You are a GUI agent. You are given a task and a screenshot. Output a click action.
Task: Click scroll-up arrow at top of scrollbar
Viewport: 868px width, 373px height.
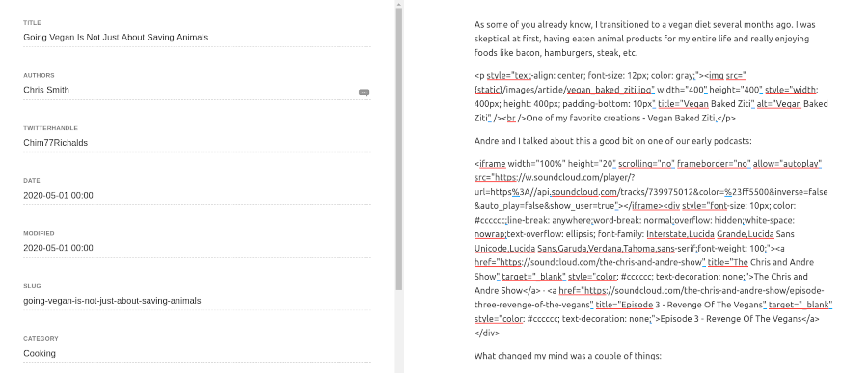399,4
